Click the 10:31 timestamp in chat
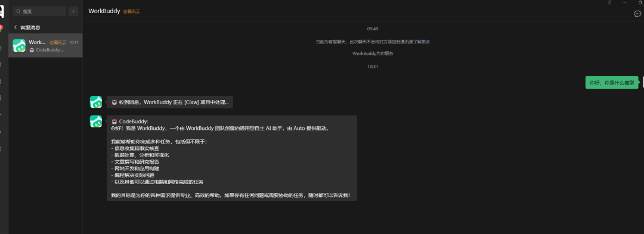Image resolution: width=644 pixels, height=234 pixels. [373, 66]
